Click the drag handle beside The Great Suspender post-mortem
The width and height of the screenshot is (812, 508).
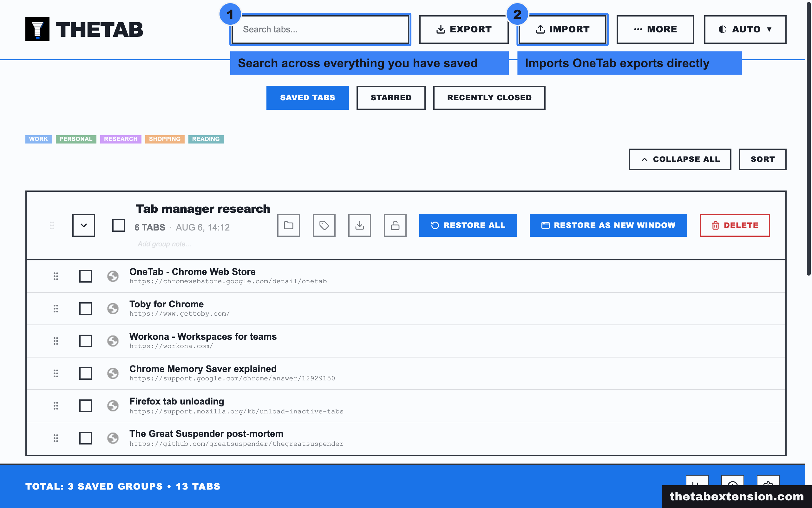click(x=56, y=438)
